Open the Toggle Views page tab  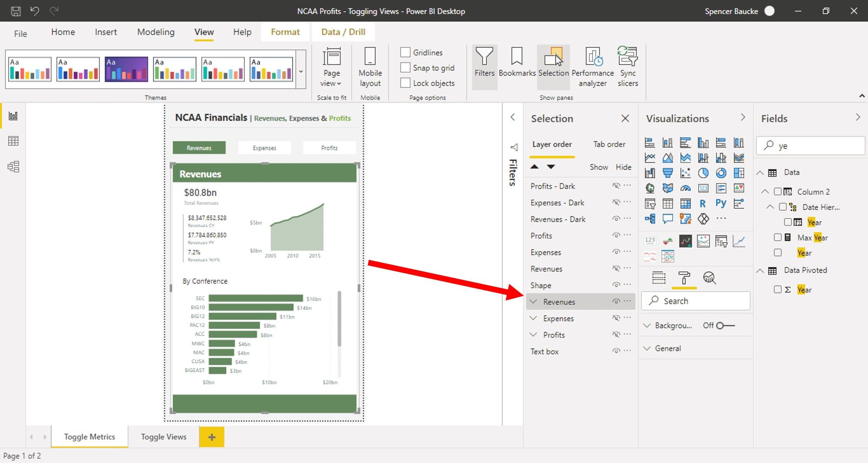(163, 437)
